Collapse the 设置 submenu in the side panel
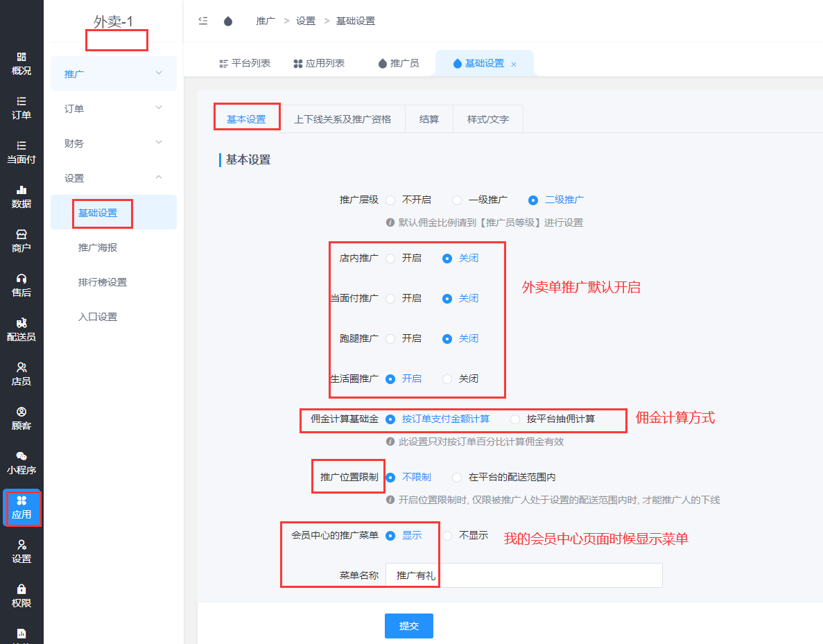The width and height of the screenshot is (823, 644). point(114,177)
